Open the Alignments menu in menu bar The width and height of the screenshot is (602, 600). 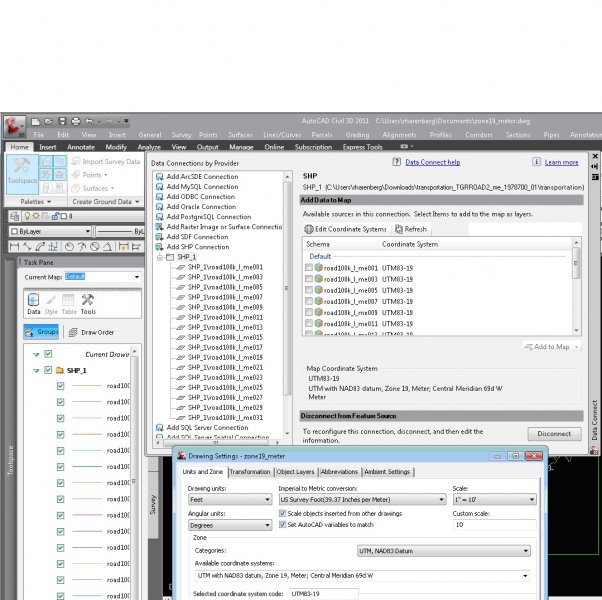pos(399,135)
